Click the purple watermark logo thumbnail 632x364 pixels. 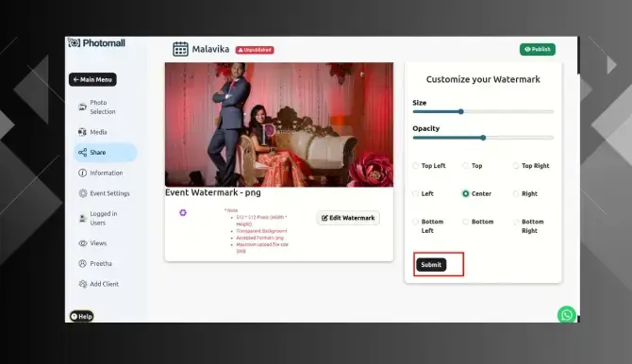coord(183,212)
